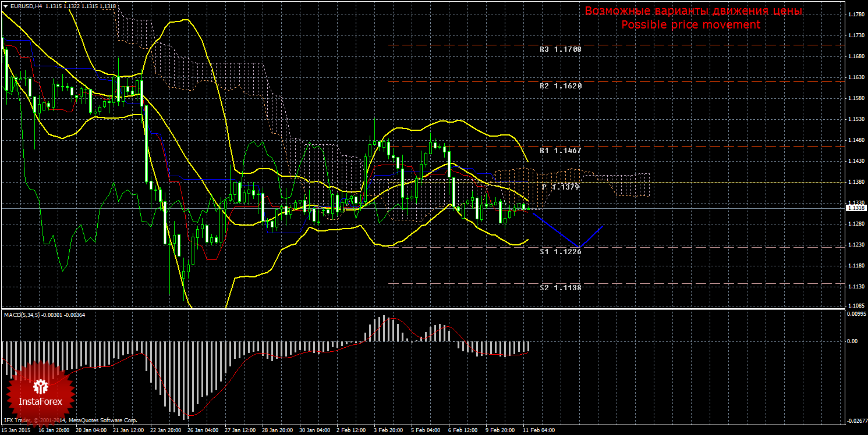868x435 pixels.
Task: Click the P 1.1379 pivot point label
Action: point(561,187)
